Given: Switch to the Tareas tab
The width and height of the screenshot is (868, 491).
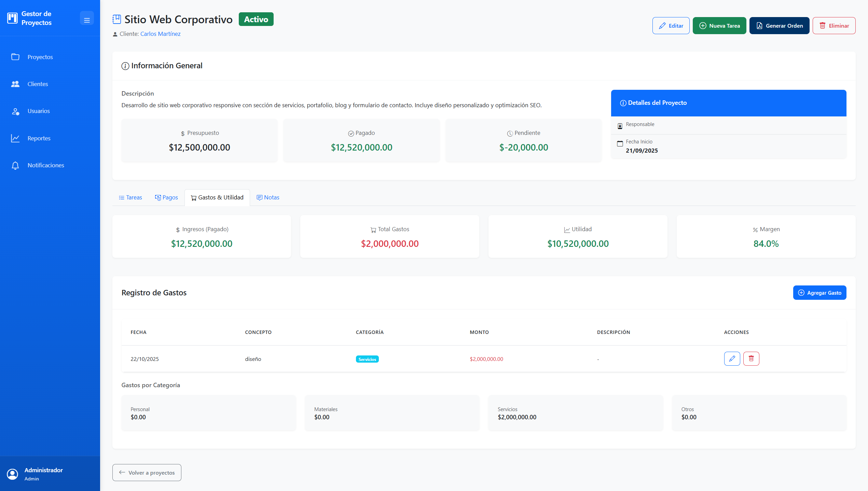Looking at the screenshot, I should coord(130,197).
